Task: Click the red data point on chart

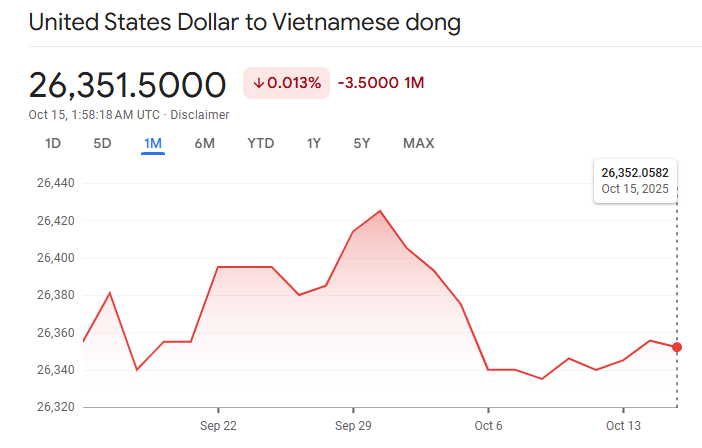Action: [x=677, y=347]
